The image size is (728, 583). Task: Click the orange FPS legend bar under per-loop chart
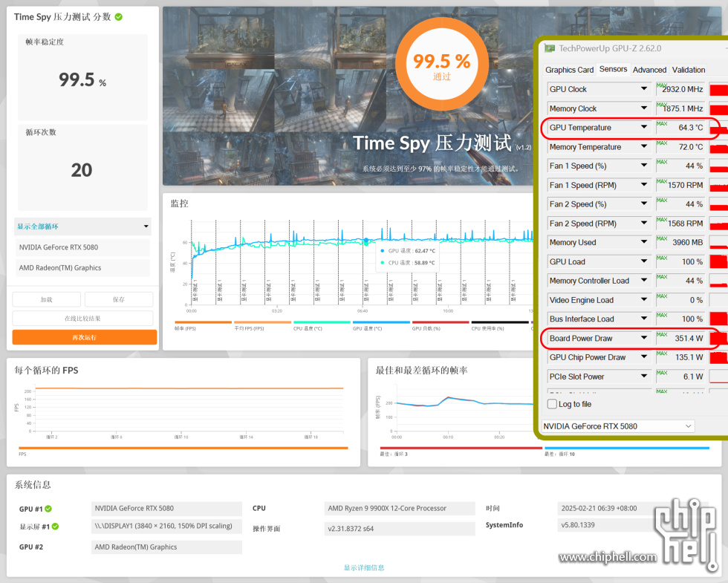pyautogui.click(x=183, y=448)
